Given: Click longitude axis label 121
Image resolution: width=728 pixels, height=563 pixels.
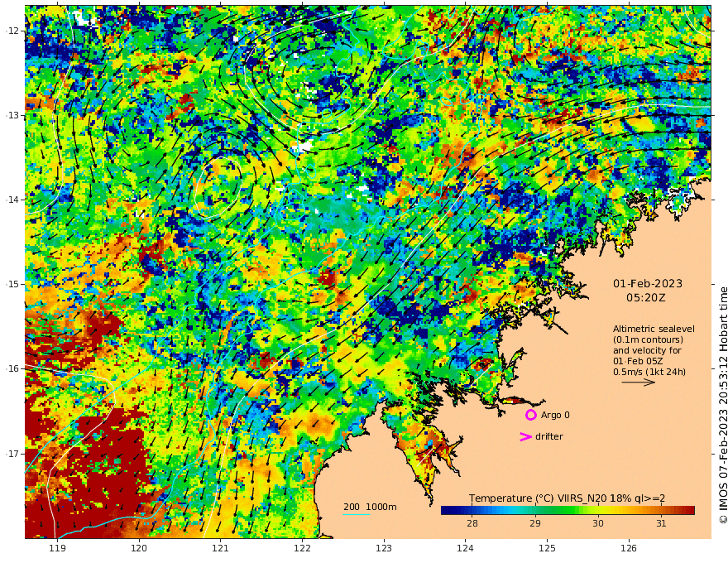Looking at the screenshot, I should pos(221,549).
